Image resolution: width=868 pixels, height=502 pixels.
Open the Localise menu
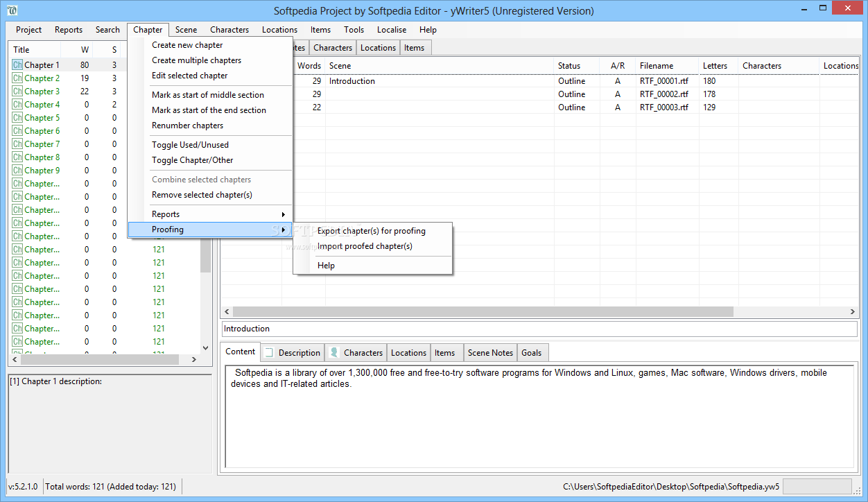[392, 30]
